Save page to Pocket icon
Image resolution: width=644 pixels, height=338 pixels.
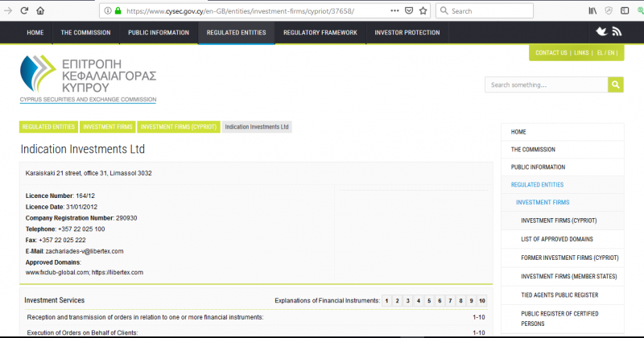409,10
